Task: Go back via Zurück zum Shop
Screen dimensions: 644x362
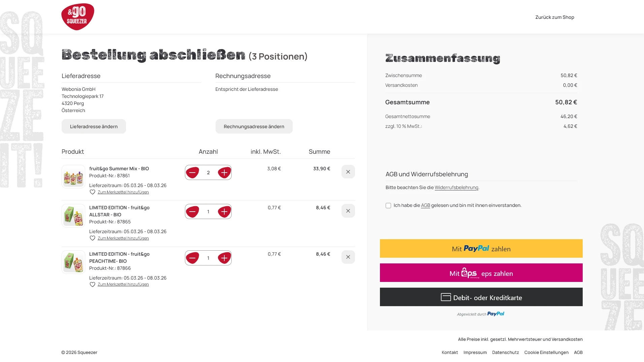Action: click(x=554, y=17)
